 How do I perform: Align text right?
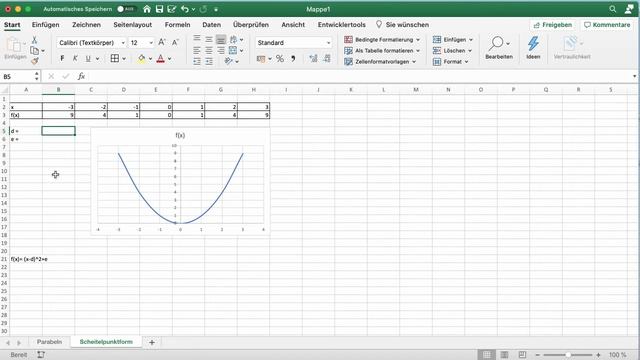tap(221, 51)
